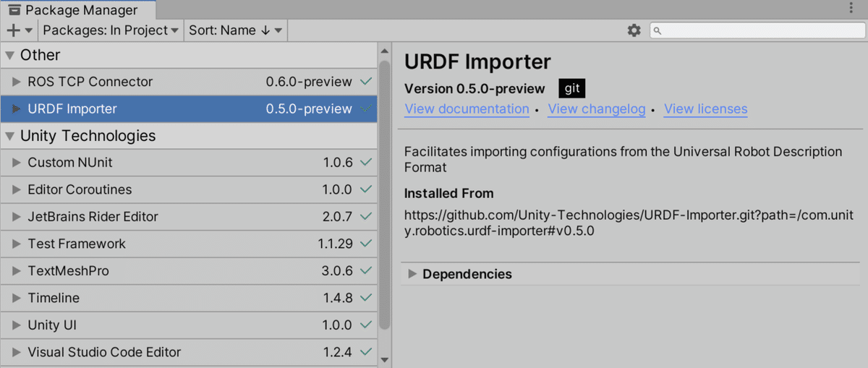The image size is (868, 368).
Task: Expand URDF Importer versions arrow
Action: pyautogui.click(x=17, y=109)
